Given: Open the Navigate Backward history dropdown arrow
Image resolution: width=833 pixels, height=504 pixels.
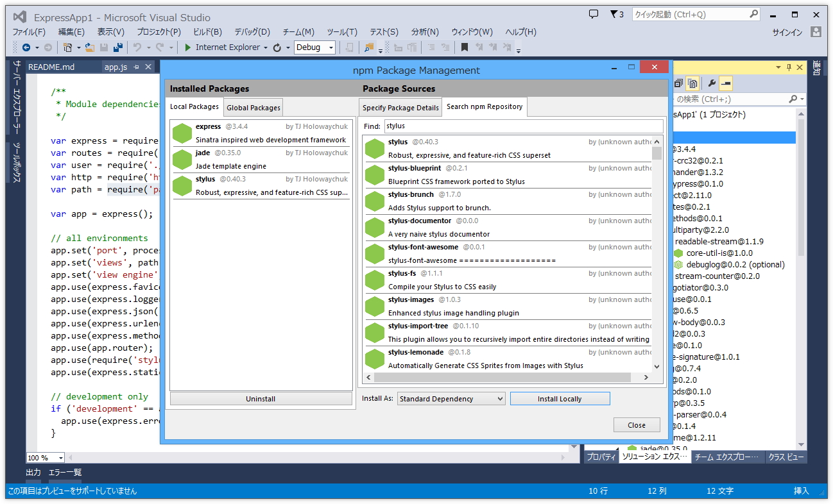Looking at the screenshot, I should [x=37, y=47].
